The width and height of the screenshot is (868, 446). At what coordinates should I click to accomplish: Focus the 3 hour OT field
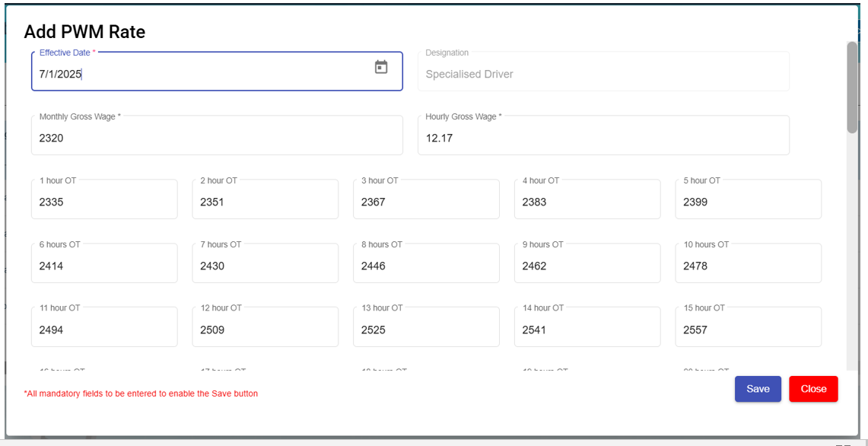[426, 202]
